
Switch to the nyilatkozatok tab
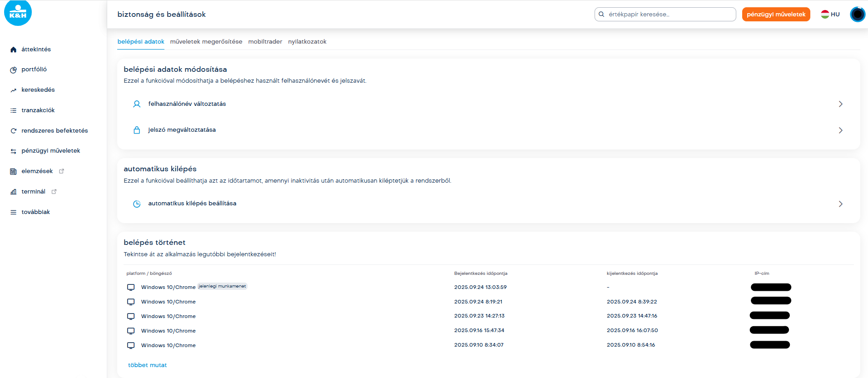[307, 42]
